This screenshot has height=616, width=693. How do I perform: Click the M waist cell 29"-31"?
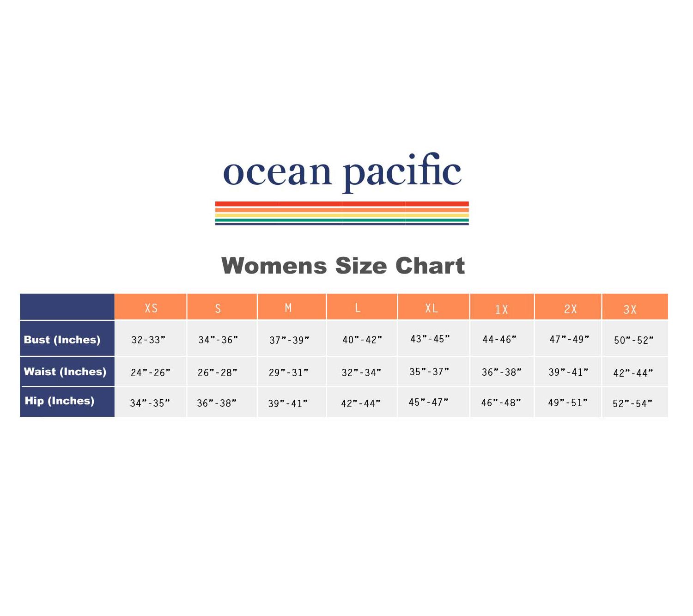coord(289,372)
